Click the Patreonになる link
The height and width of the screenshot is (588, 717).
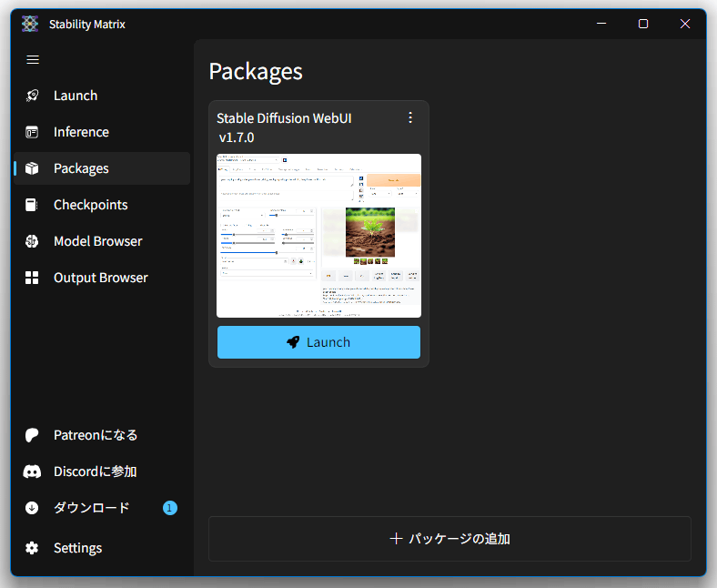tap(102, 435)
